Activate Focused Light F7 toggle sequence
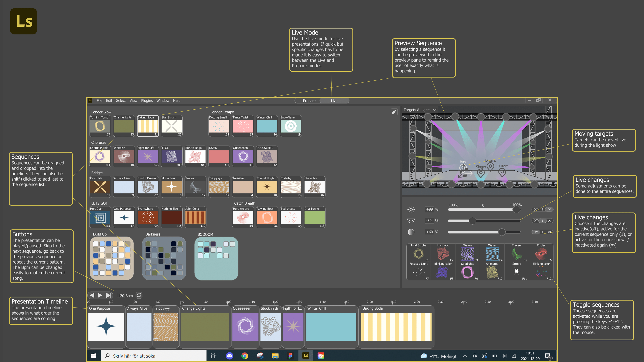This screenshot has height=362, width=644. pyautogui.click(x=418, y=271)
